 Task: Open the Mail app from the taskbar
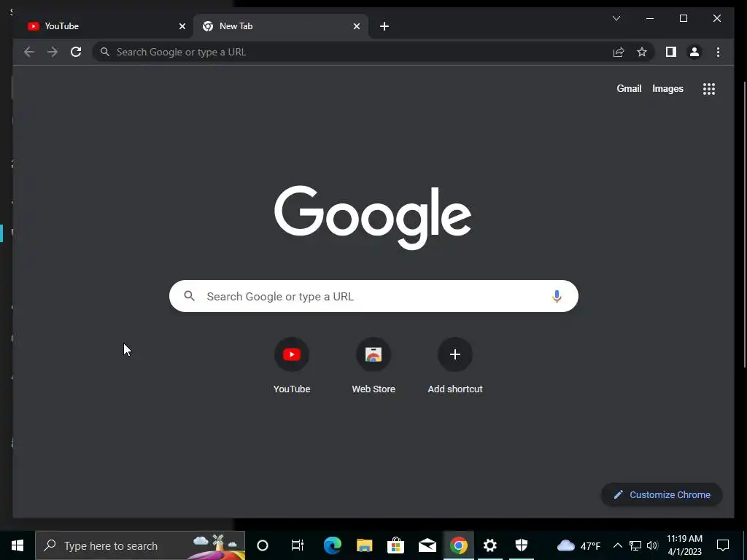point(427,545)
